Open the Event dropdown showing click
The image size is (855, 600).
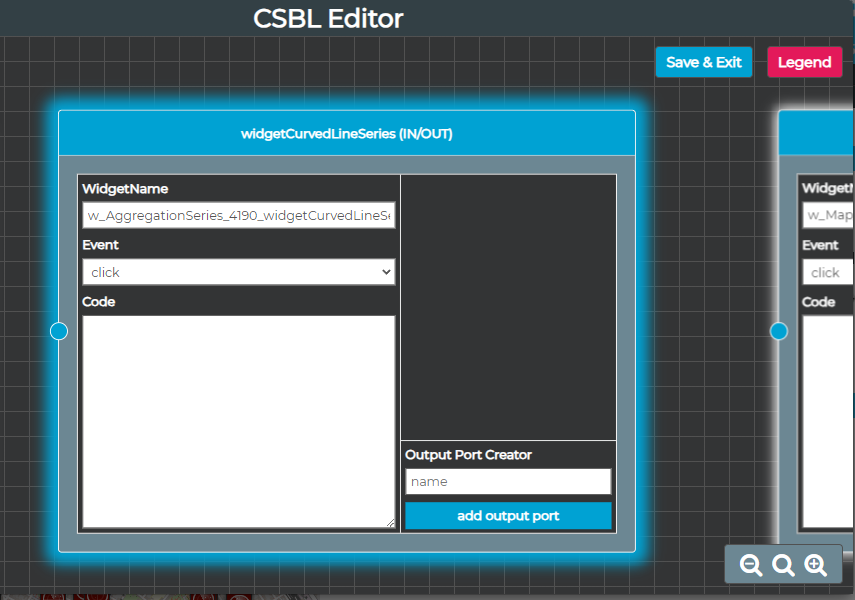pos(238,272)
